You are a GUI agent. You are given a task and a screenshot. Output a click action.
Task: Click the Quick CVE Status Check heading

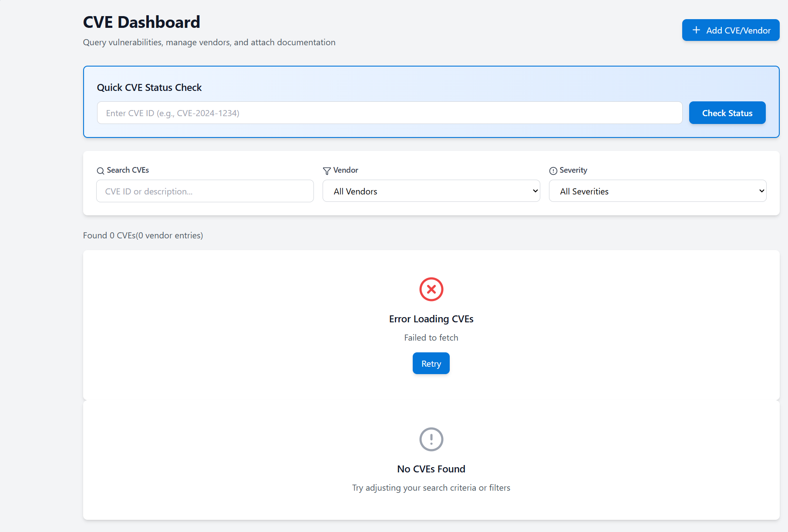coord(149,87)
